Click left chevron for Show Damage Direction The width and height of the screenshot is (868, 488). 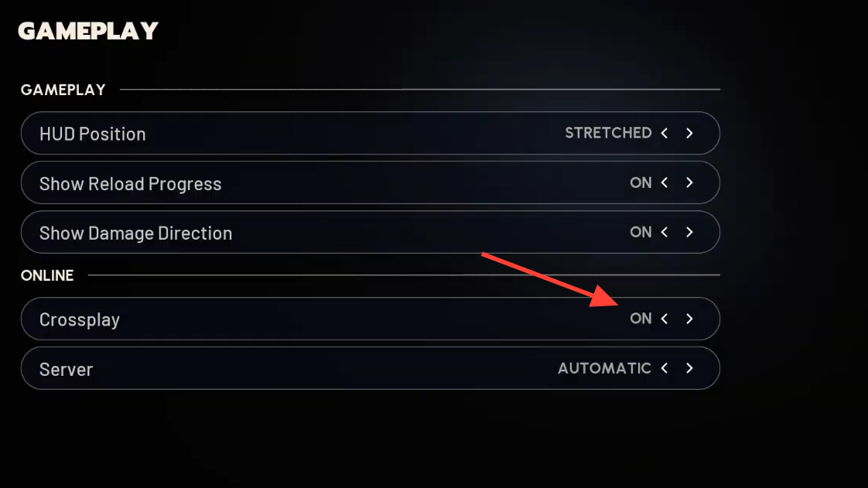coord(665,232)
